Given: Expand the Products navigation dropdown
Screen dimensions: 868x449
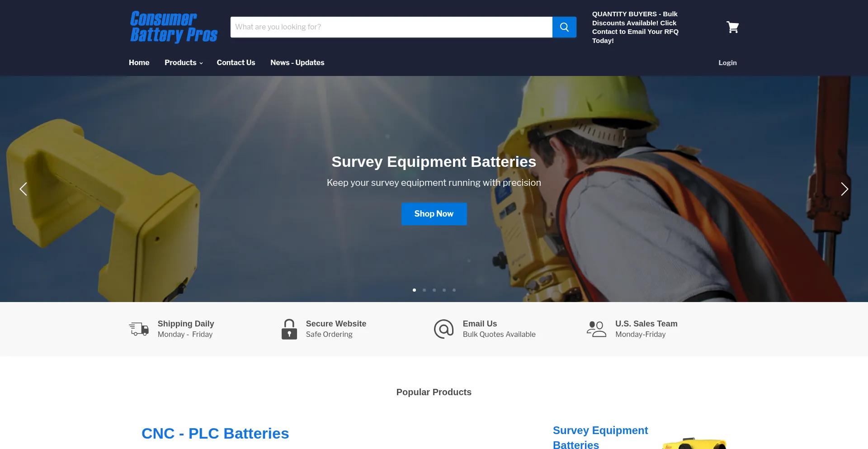Looking at the screenshot, I should point(183,62).
